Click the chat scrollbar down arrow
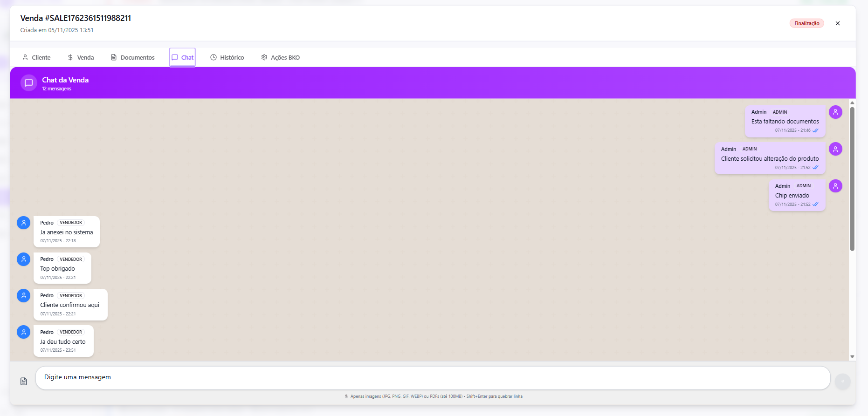The height and width of the screenshot is (416, 868). [x=852, y=357]
